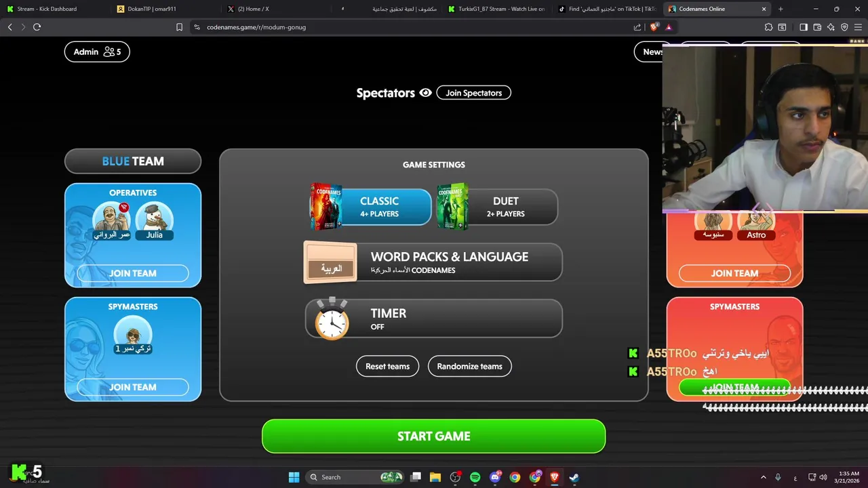Open Leo AI sparkle icon
Screen dimensions: 868x488
coord(831,27)
